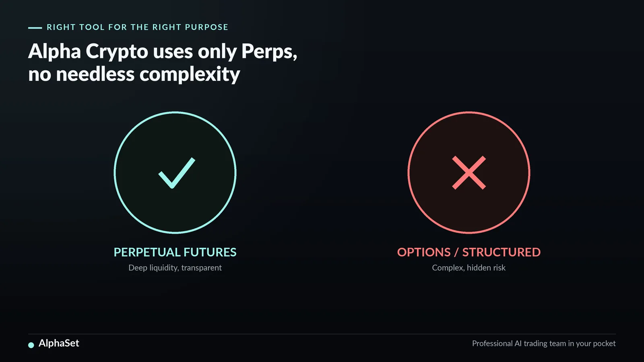The image size is (644, 362).
Task: Click the 'Deep liquidity, transparent' caption
Action: tap(175, 268)
